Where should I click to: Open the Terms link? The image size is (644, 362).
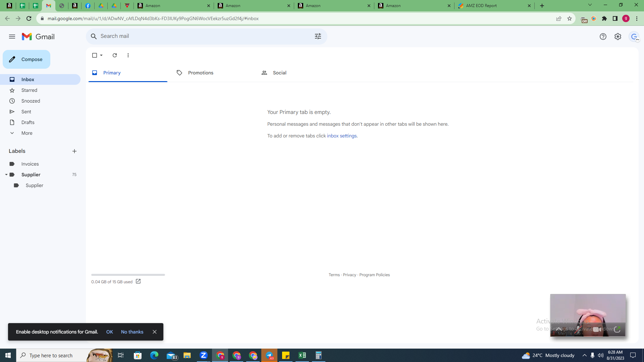[x=334, y=275]
